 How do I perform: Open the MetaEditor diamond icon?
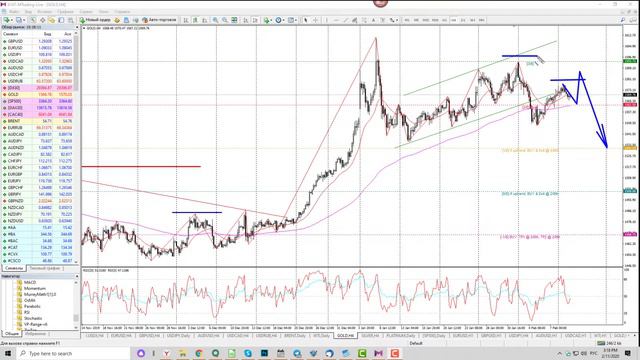(x=117, y=20)
